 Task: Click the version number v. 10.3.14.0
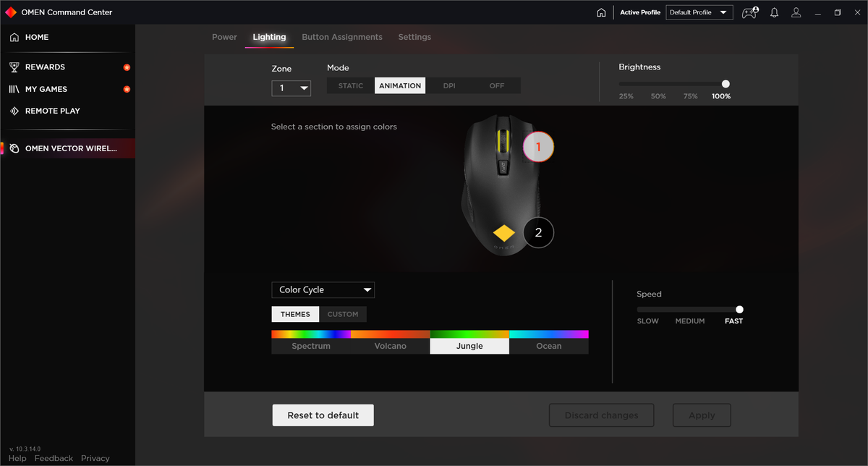(25, 449)
